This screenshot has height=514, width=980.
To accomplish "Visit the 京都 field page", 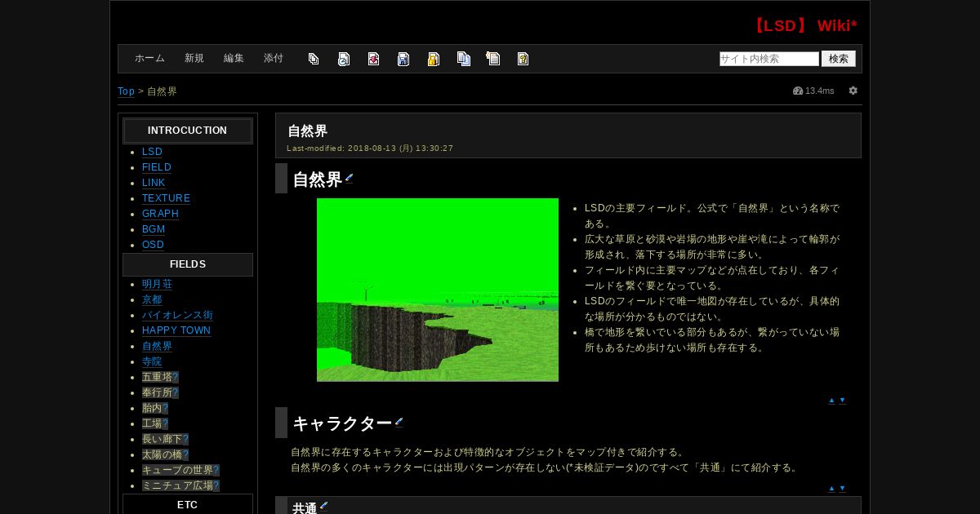I will pyautogui.click(x=152, y=299).
